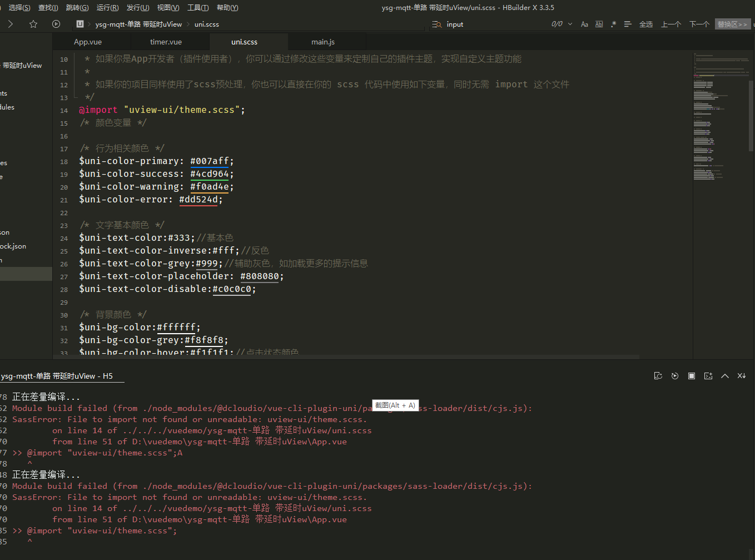
Task: Click 全选 to select all matches
Action: tap(646, 24)
